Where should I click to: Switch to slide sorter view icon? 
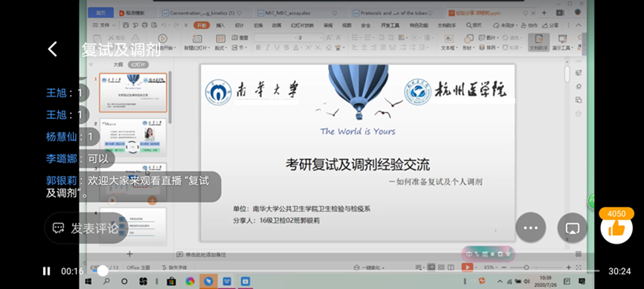click(441, 267)
